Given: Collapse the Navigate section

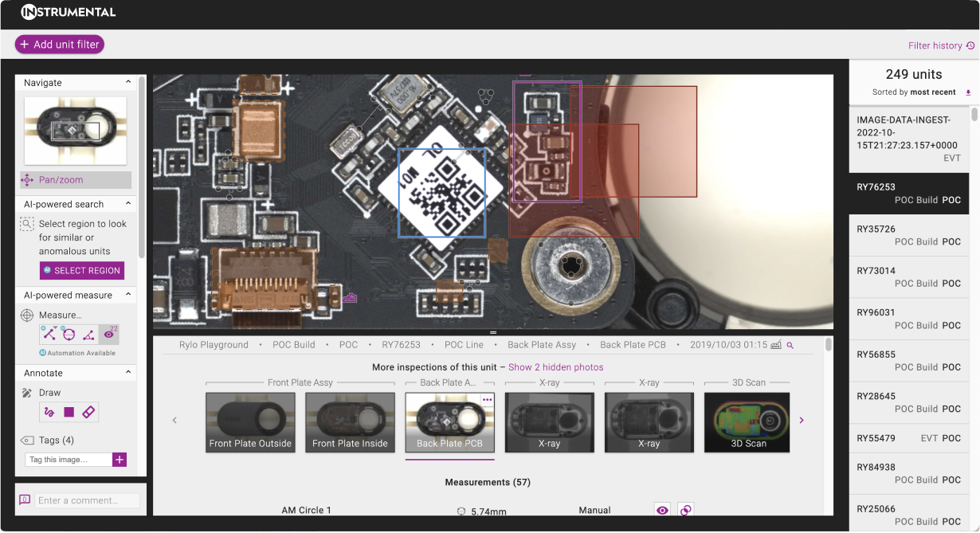Looking at the screenshot, I should click(x=128, y=82).
